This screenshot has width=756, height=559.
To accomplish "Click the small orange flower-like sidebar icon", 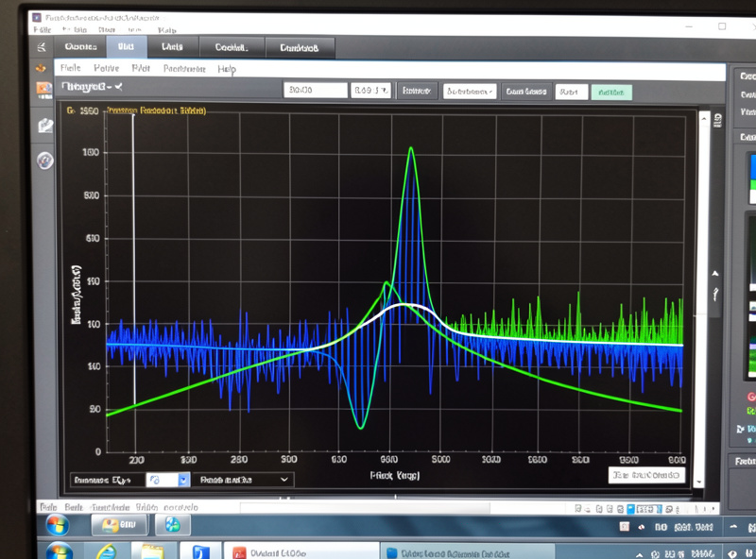I will [41, 68].
